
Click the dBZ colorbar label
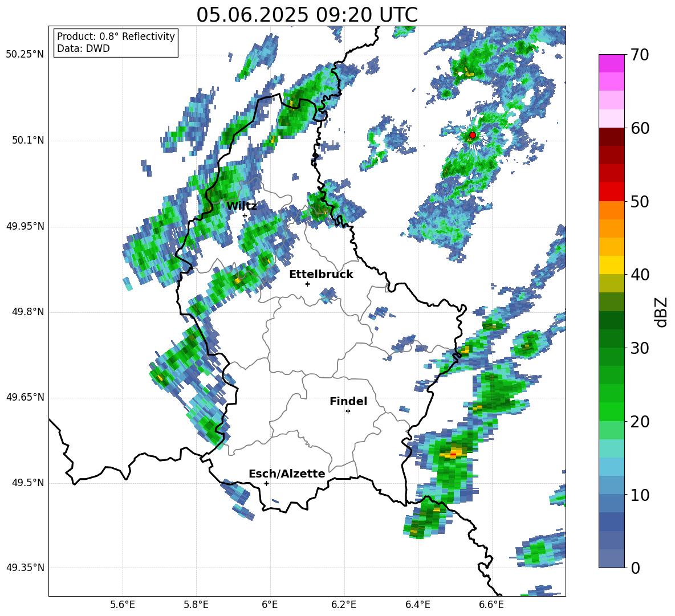tap(662, 312)
